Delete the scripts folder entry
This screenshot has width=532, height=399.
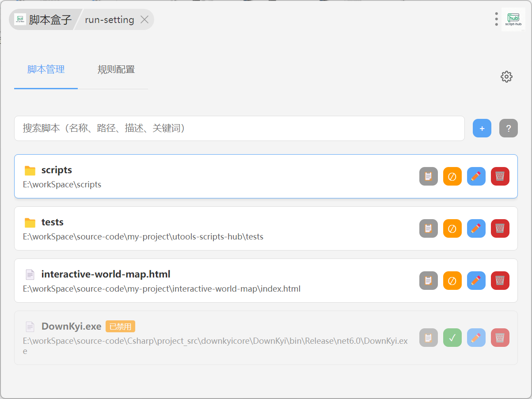coord(500,176)
